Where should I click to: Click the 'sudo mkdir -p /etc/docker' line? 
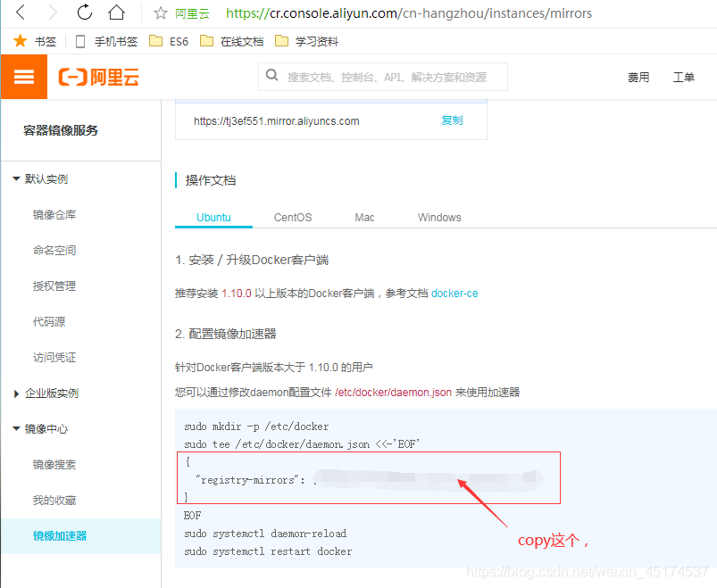coord(256,427)
